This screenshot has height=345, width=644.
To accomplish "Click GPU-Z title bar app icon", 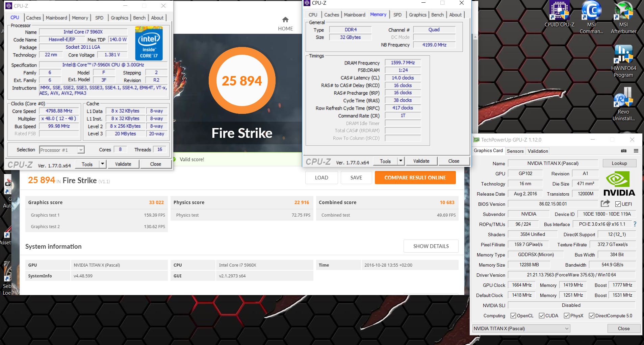I will (x=476, y=140).
